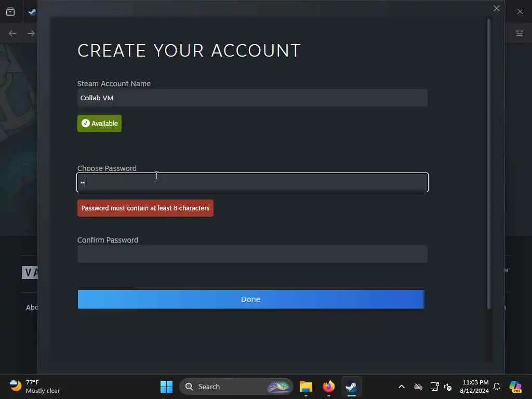Open the weather widget showing 77°F
This screenshot has width=532, height=399.
[35, 387]
